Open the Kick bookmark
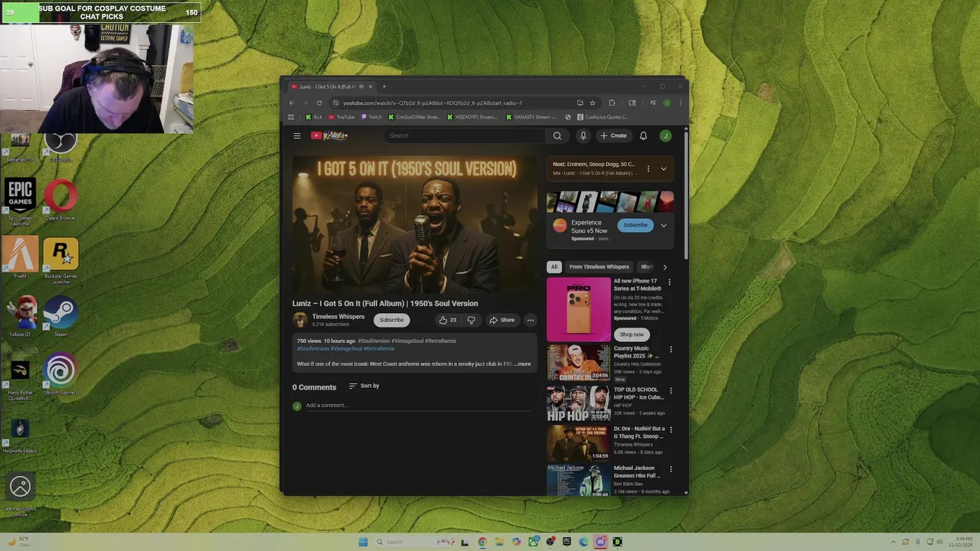Viewport: 980px width, 551px height. [313, 117]
